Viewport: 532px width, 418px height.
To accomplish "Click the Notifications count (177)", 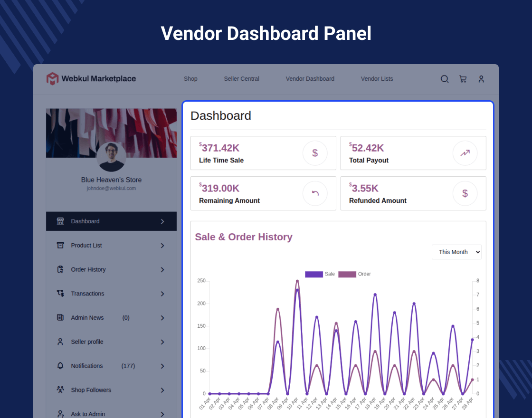I will [x=128, y=366].
